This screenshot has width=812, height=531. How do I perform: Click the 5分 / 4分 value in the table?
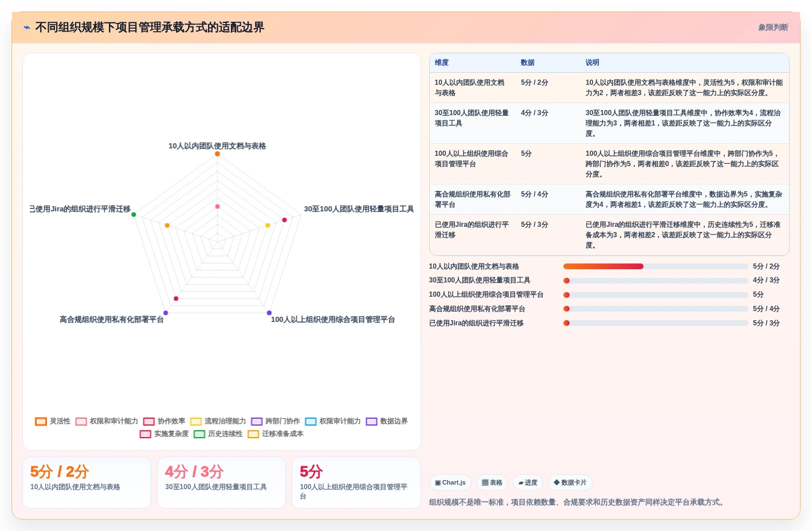(535, 194)
